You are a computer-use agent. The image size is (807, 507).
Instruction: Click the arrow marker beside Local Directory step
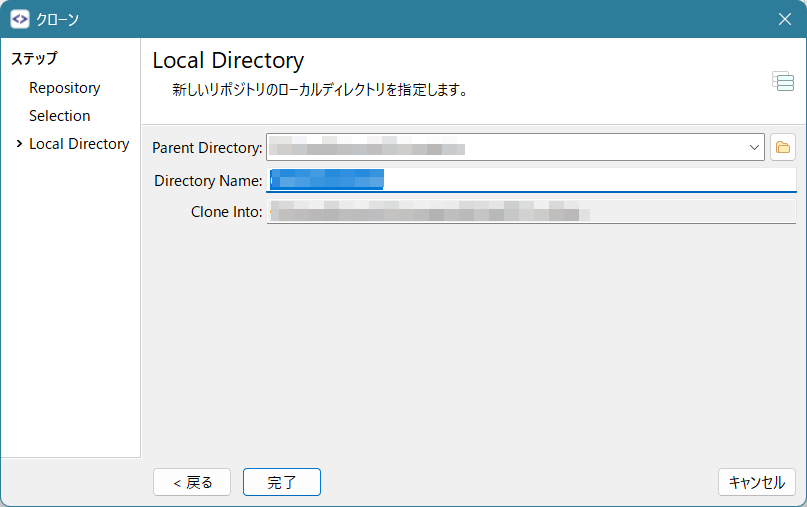tap(19, 144)
